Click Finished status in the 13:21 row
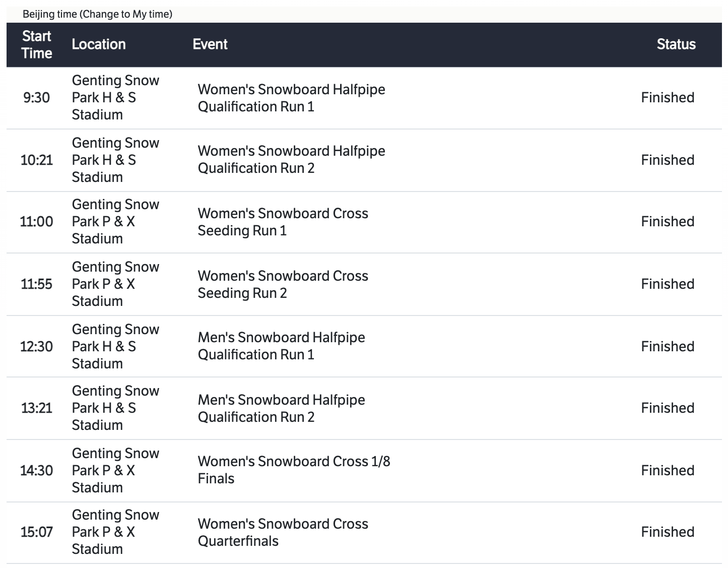The width and height of the screenshot is (728, 568). pyautogui.click(x=668, y=408)
